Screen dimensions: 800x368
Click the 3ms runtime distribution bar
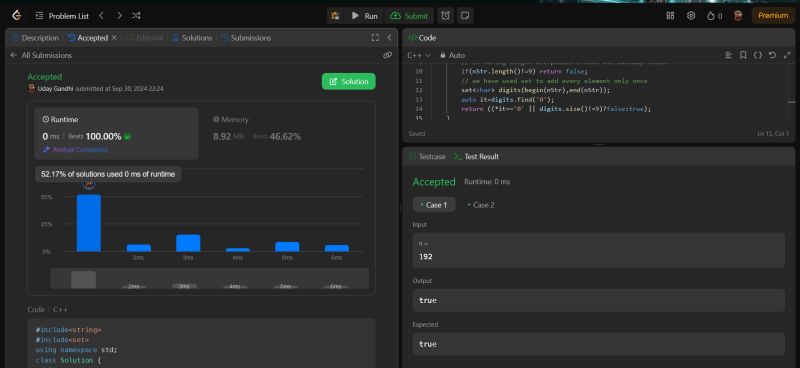pyautogui.click(x=188, y=243)
